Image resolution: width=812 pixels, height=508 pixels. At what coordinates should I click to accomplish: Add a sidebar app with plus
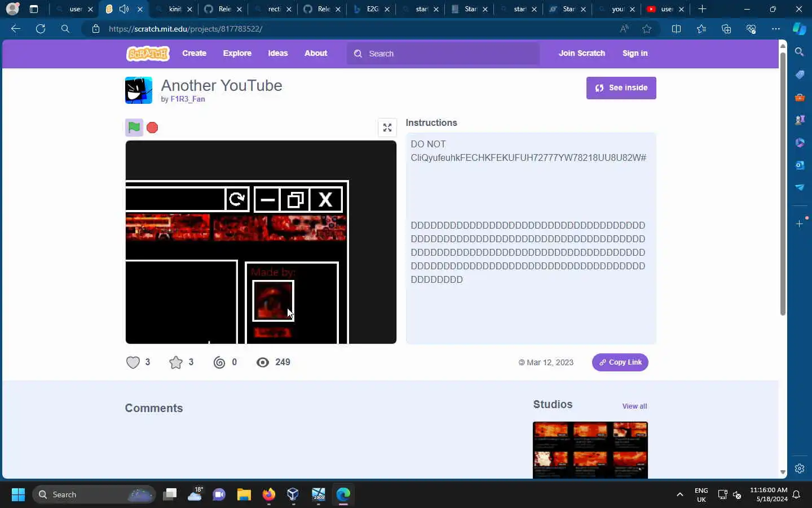pos(800,224)
